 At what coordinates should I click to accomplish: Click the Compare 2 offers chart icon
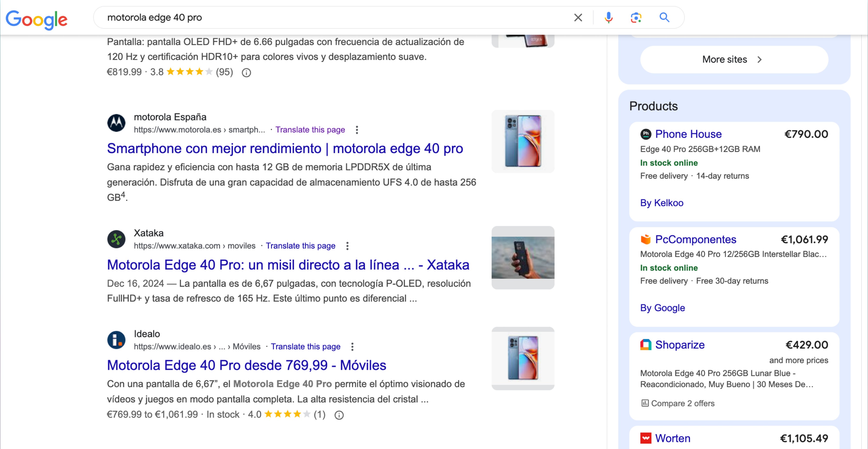(644, 403)
